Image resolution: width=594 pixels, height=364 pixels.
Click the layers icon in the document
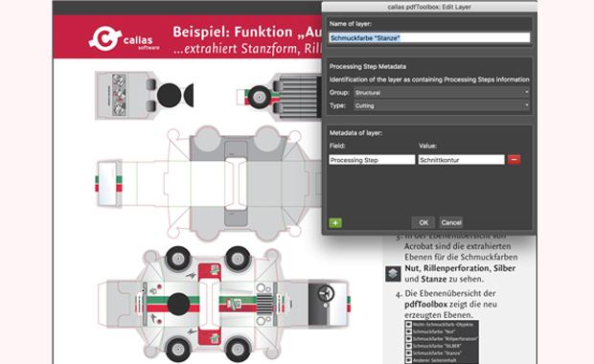pyautogui.click(x=393, y=273)
